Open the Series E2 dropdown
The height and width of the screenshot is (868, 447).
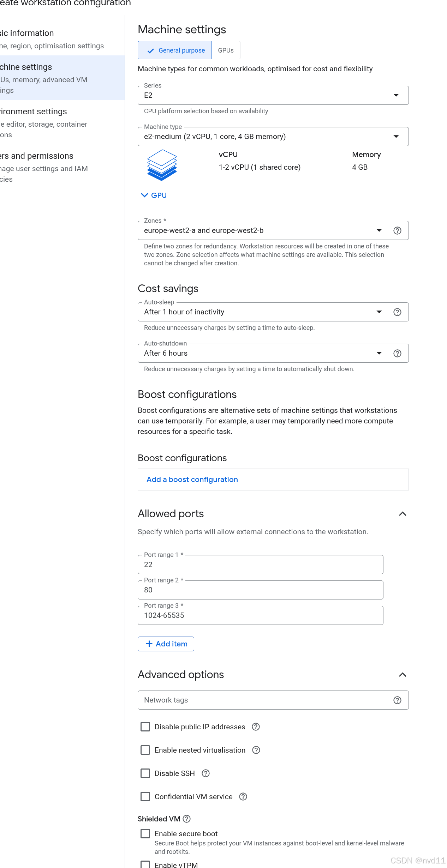tap(273, 95)
